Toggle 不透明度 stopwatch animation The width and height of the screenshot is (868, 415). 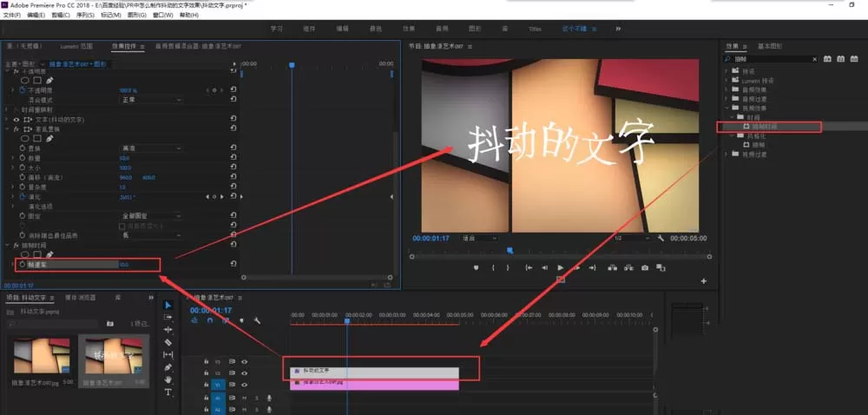pos(23,89)
